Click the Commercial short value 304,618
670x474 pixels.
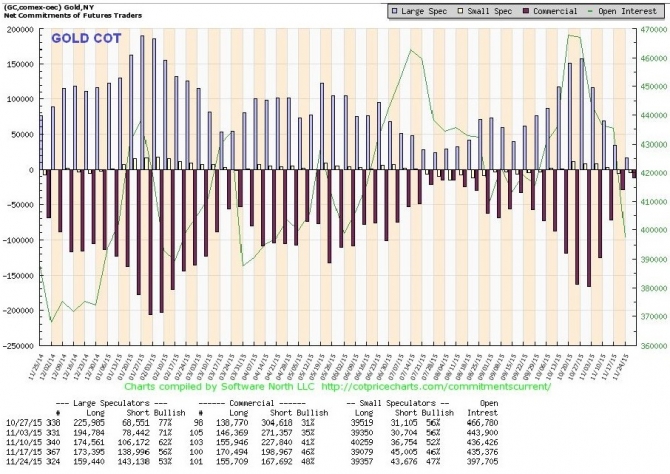tap(276, 423)
